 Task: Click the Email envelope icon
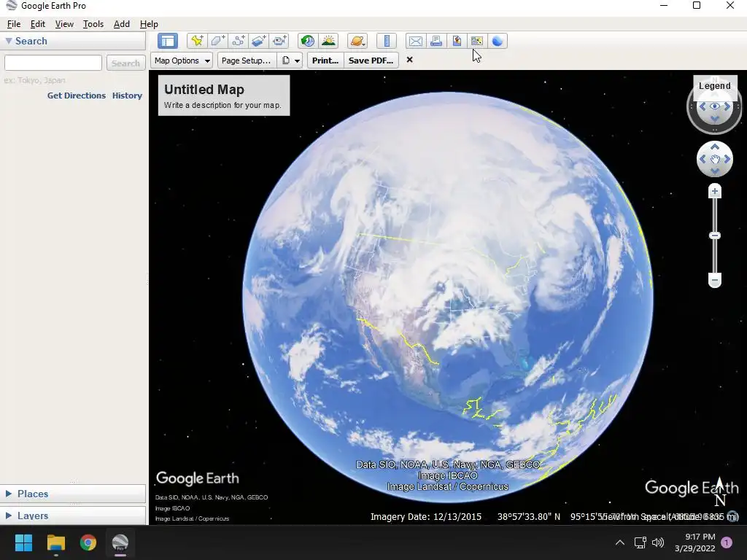[415, 41]
